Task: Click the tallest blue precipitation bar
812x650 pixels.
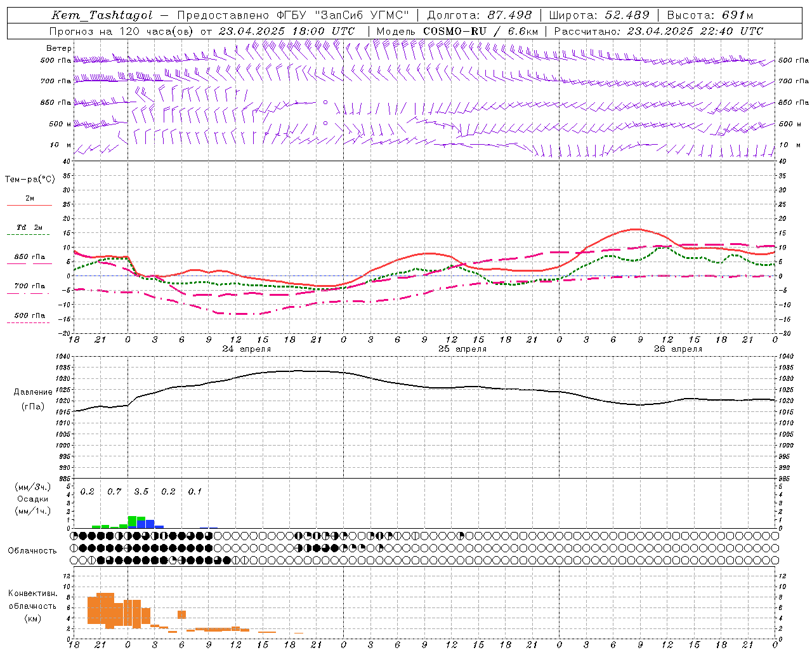Action: (x=150, y=524)
